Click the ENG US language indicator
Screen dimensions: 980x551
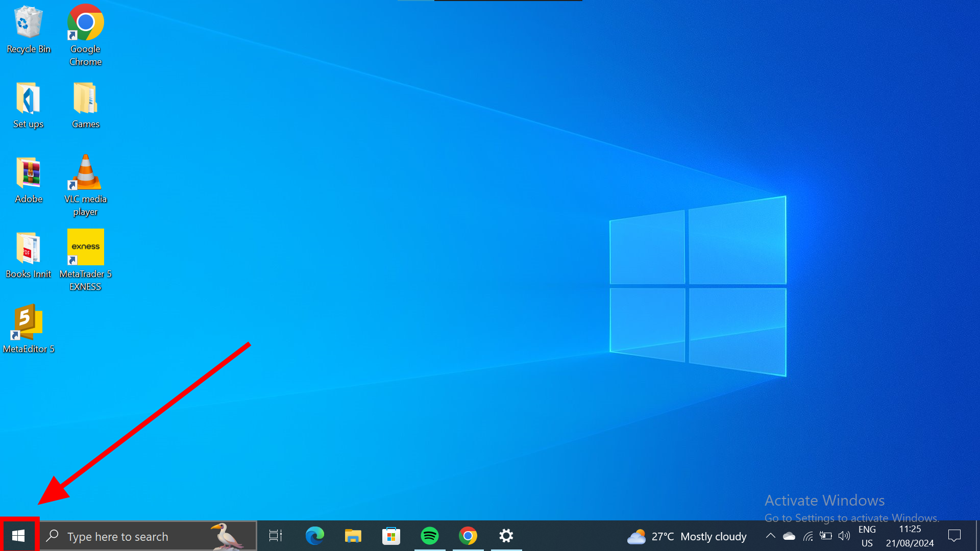click(x=867, y=536)
